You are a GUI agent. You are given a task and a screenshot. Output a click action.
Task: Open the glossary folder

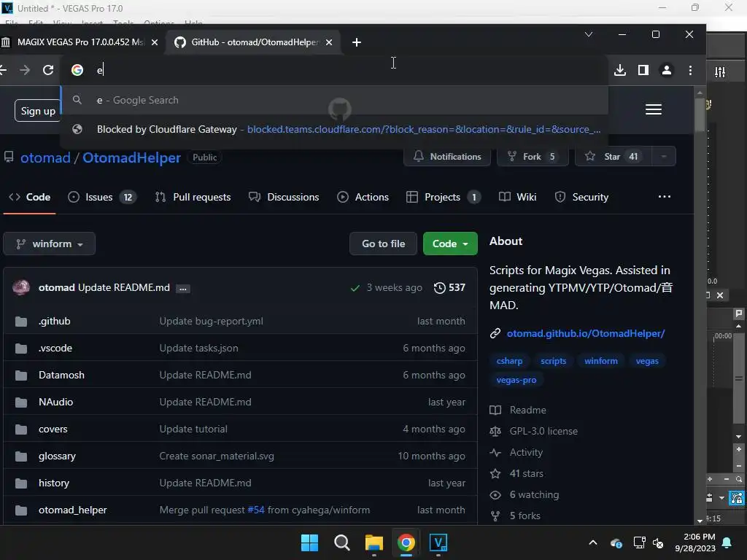(x=57, y=456)
